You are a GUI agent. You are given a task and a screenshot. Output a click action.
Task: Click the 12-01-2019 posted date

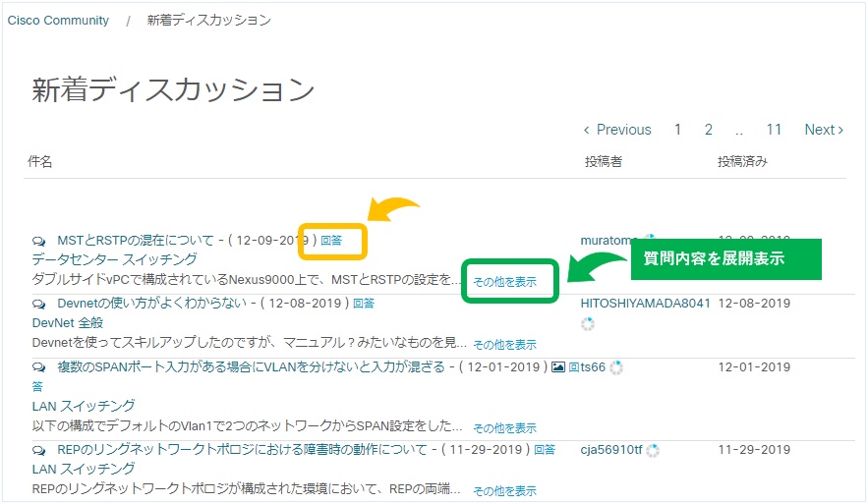click(754, 367)
